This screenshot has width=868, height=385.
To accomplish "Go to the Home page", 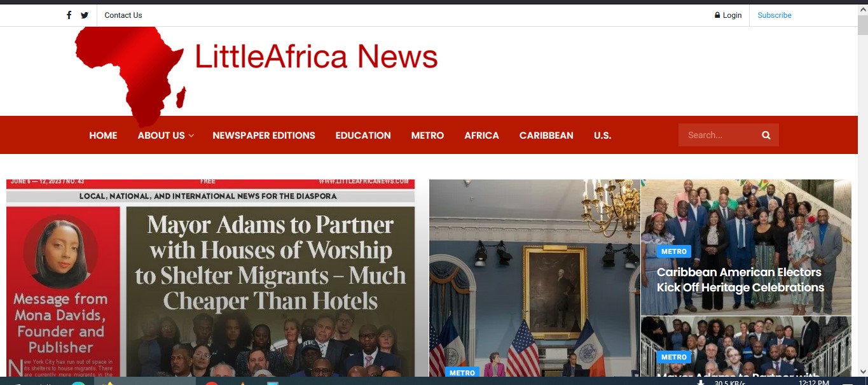I will click(x=103, y=136).
